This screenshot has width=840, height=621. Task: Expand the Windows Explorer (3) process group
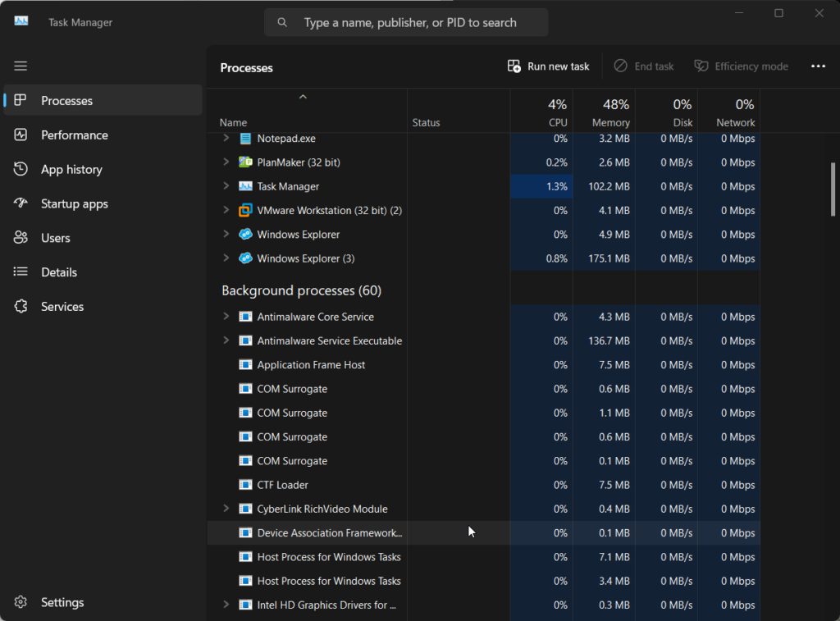(x=226, y=258)
